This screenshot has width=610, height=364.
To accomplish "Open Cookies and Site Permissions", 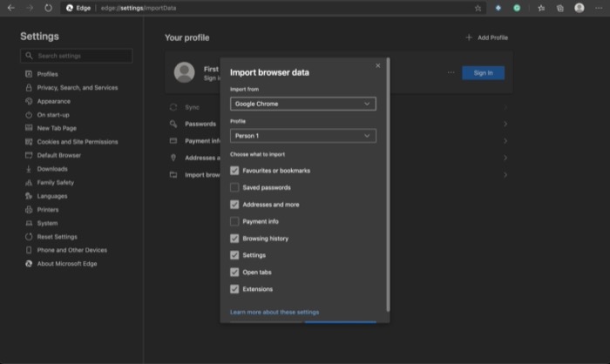I will [x=78, y=142].
